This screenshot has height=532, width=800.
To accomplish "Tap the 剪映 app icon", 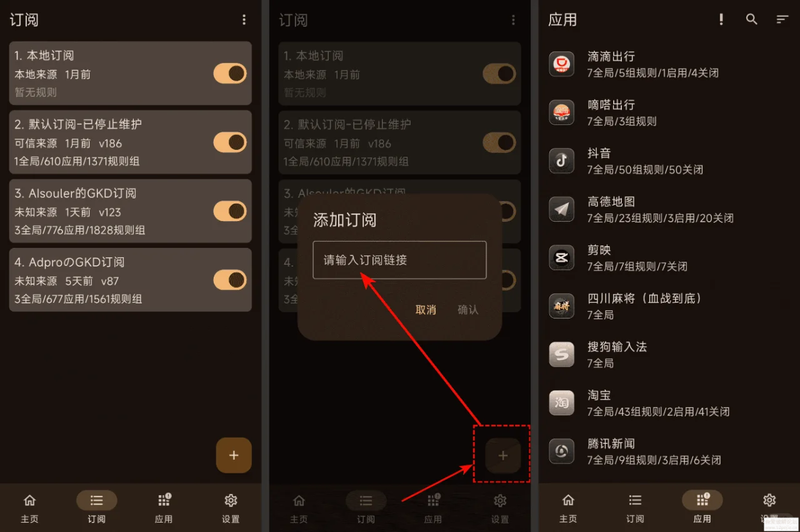I will click(x=561, y=258).
